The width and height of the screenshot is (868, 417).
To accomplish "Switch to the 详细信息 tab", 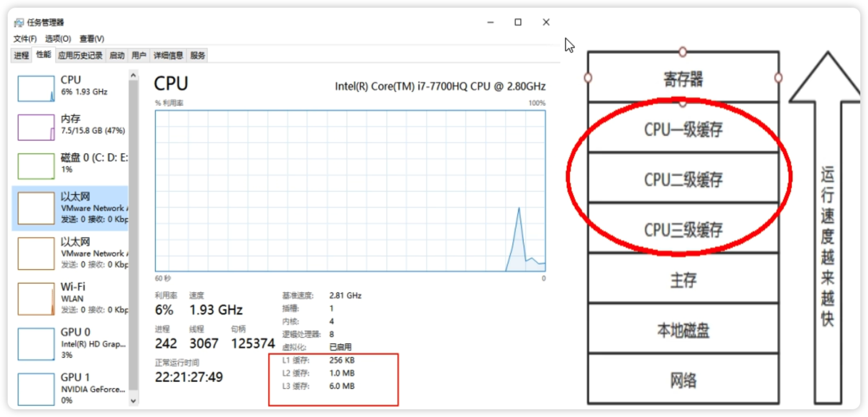I will (168, 55).
